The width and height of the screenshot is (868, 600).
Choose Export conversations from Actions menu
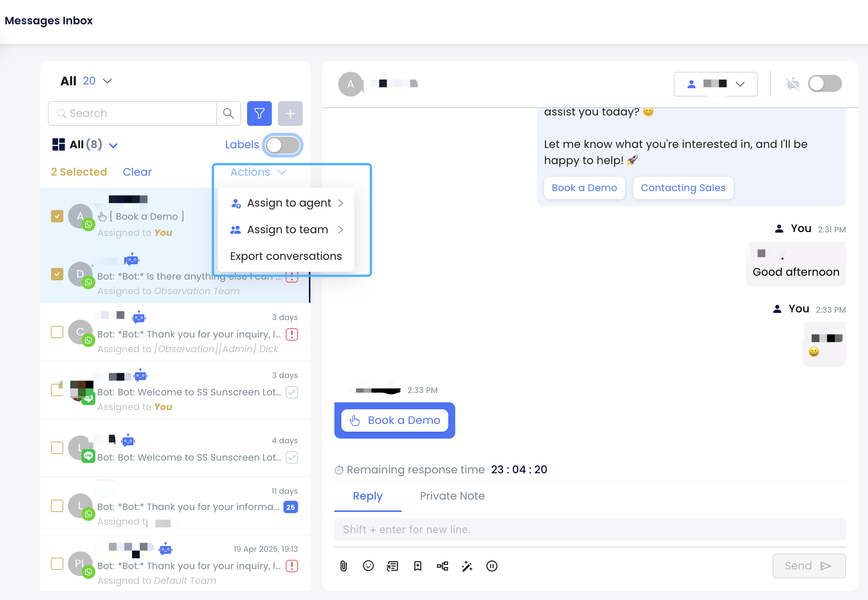tap(286, 256)
